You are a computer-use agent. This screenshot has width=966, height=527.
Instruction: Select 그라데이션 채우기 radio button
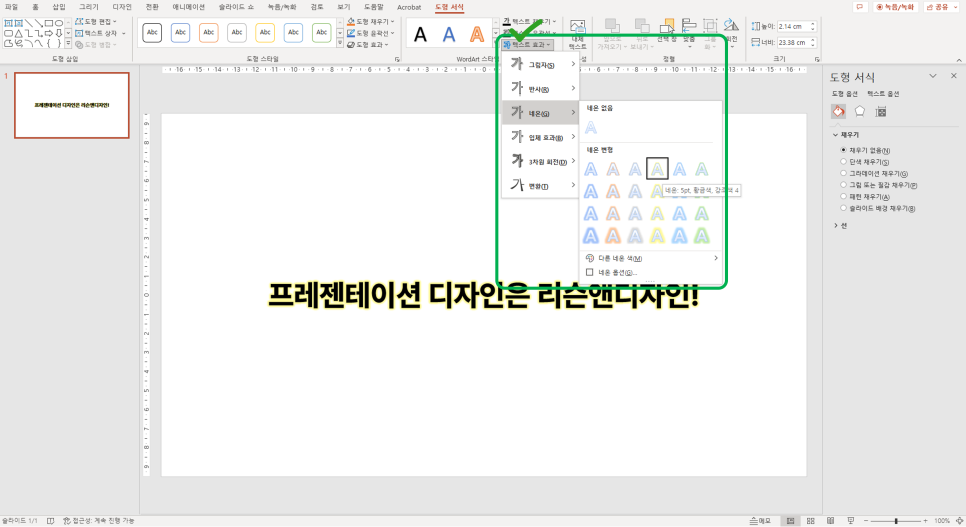point(843,173)
